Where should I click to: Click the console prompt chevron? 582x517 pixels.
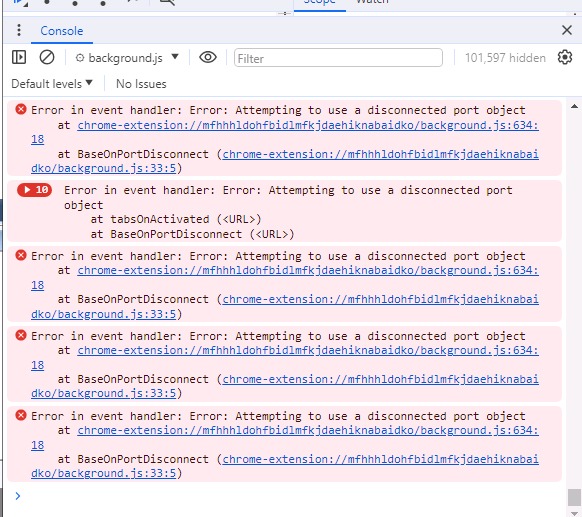[17, 496]
